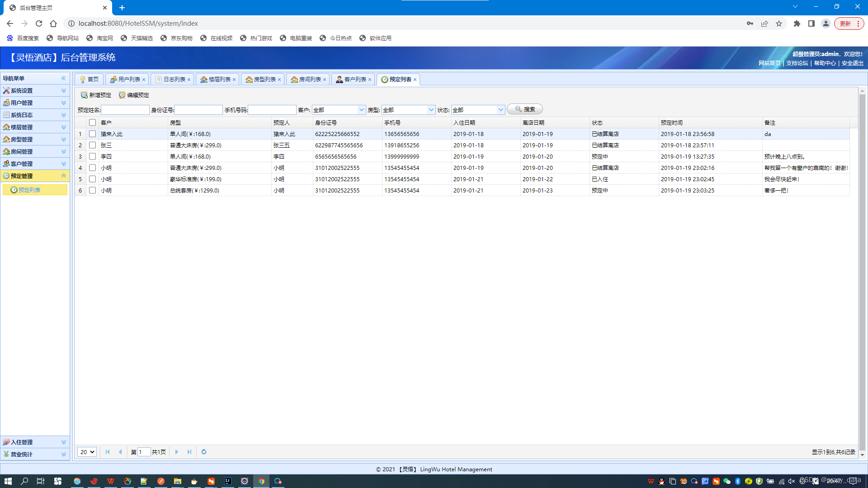Expand the 入住管理 menu section
Screen dimensions: 868x488
35,442
